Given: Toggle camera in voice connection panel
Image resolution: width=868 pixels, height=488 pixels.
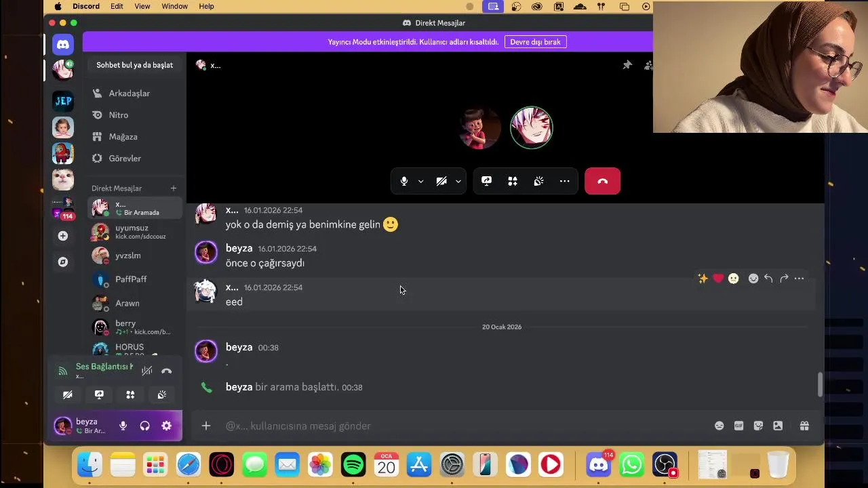Looking at the screenshot, I should click(x=68, y=394).
